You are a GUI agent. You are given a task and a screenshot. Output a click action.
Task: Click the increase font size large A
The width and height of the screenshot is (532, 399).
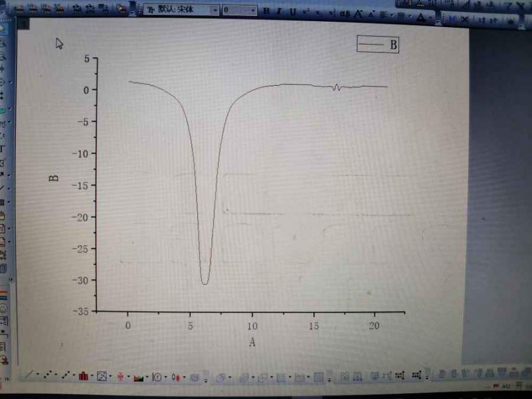click(x=358, y=14)
